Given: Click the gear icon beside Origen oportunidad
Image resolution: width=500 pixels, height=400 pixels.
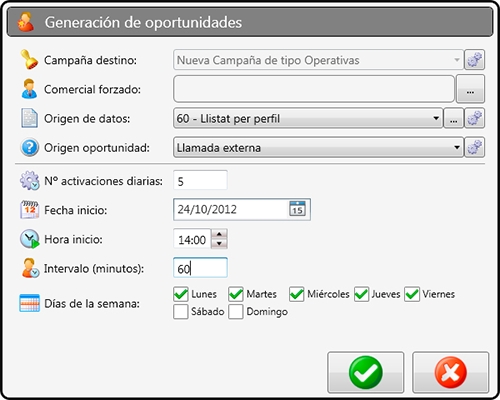Looking at the screenshot, I should (475, 147).
